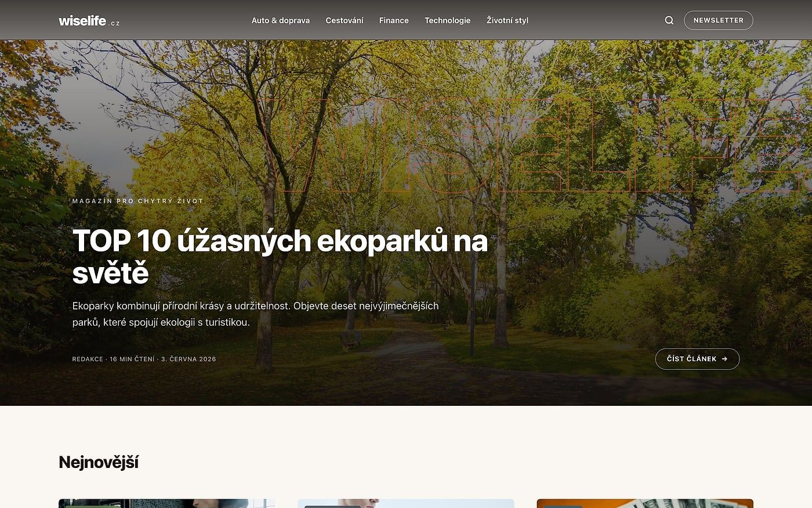This screenshot has width=812, height=508.
Task: Click the Magazín pro chytrý život tagline
Action: coord(138,201)
